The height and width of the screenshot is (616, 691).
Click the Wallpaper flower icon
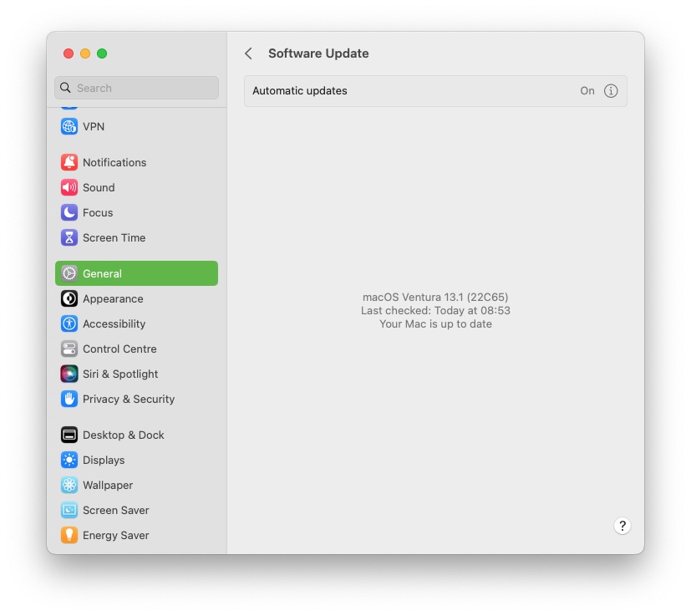coord(69,485)
